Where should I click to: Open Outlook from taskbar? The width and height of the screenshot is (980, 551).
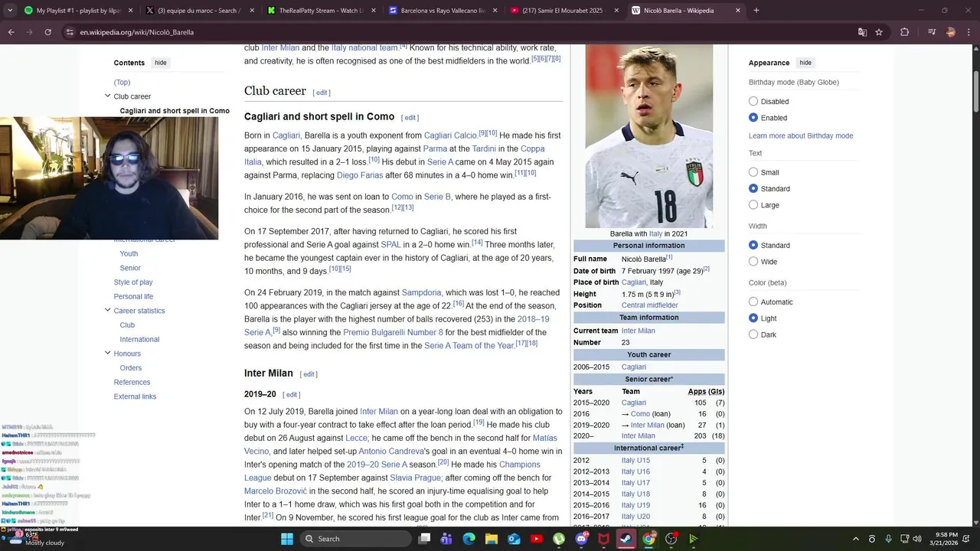click(x=514, y=539)
